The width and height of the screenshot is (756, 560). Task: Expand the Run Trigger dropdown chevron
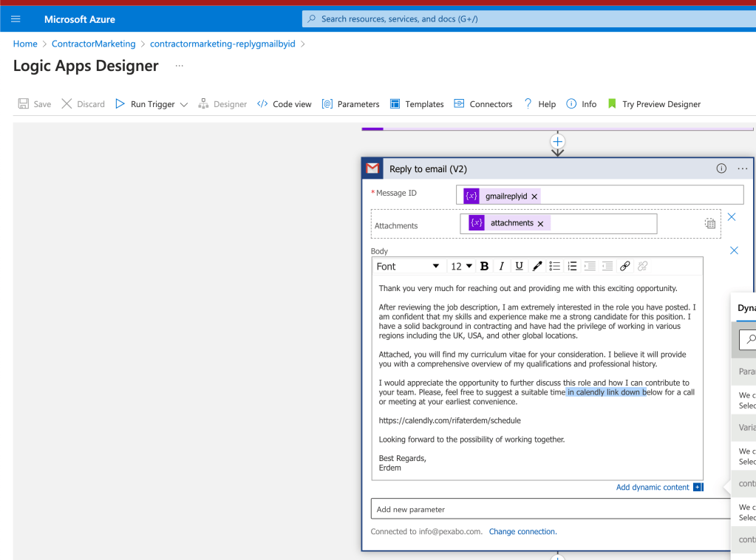[184, 104]
